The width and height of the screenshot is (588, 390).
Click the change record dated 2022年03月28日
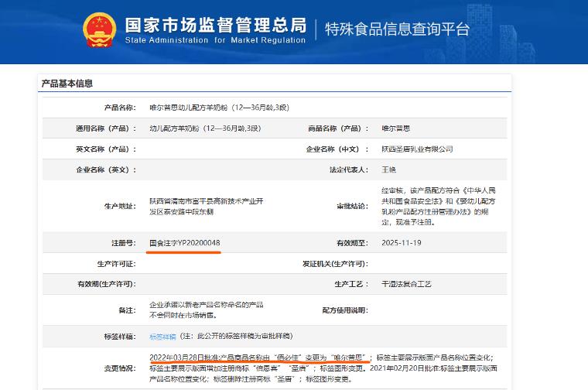258,357
